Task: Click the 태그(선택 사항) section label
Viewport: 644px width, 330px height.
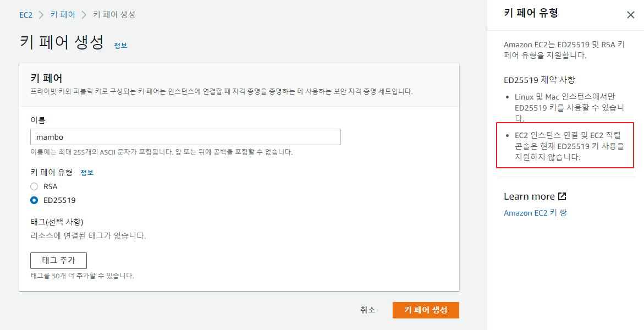Action: tap(57, 222)
